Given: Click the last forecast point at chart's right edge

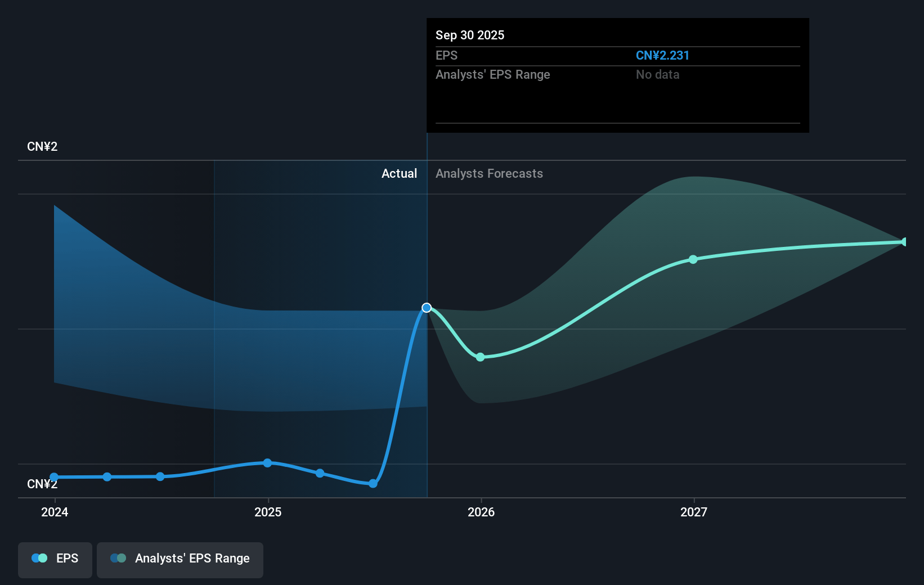Looking at the screenshot, I should [x=904, y=242].
